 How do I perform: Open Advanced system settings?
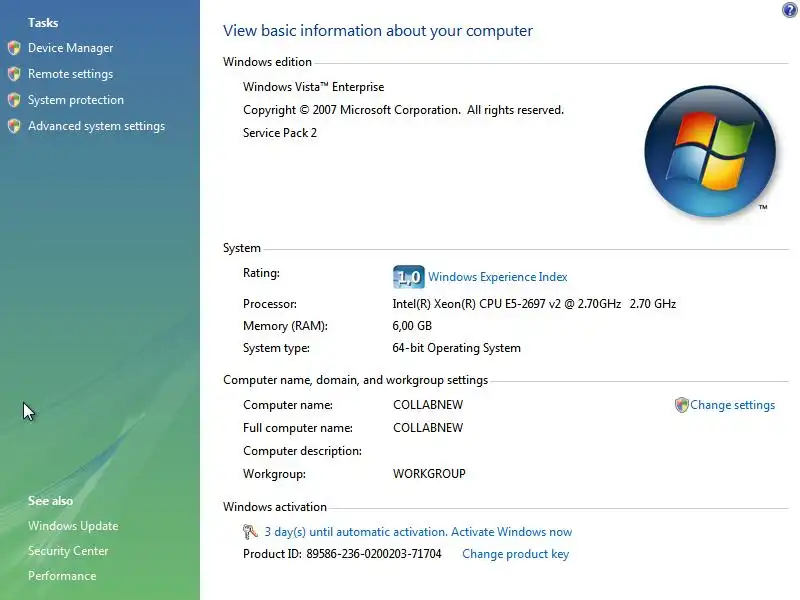point(96,126)
